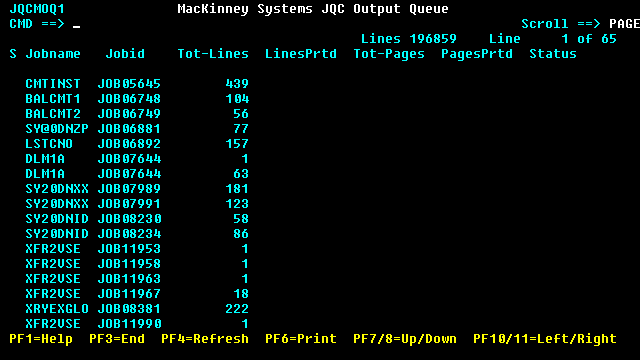Click jobid JOB06892
The height and width of the screenshot is (360, 640).
click(x=129, y=144)
